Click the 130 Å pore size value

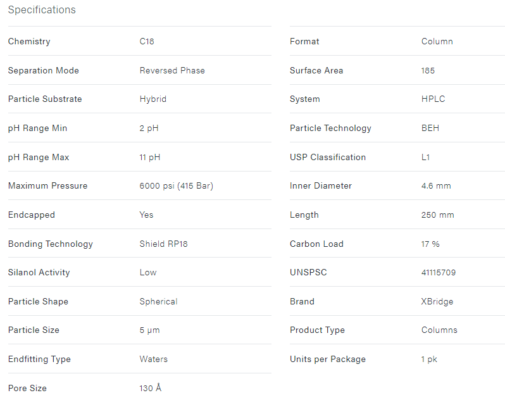click(150, 388)
